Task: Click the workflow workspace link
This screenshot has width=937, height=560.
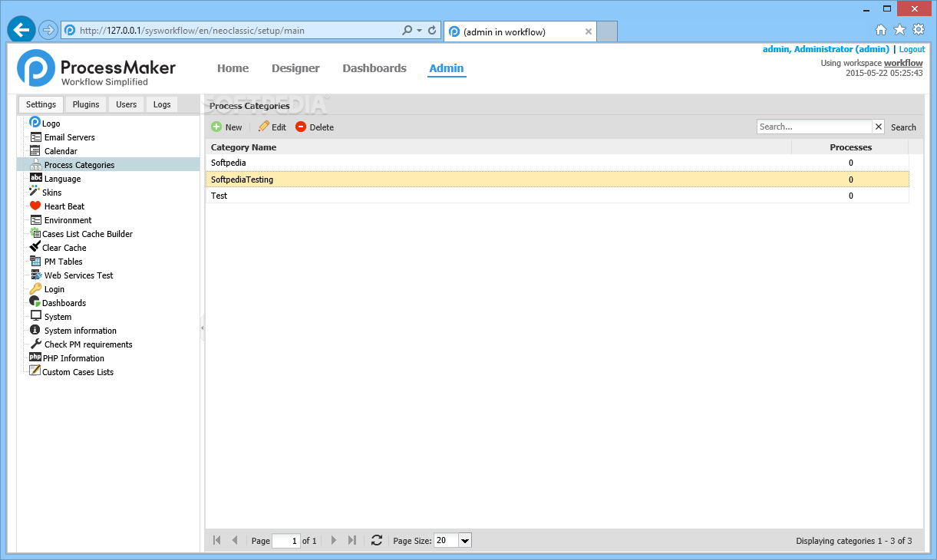Action: pos(903,63)
